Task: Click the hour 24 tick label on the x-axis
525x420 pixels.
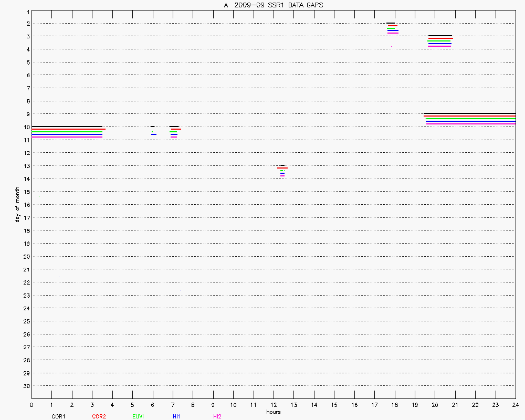Action: [x=515, y=405]
